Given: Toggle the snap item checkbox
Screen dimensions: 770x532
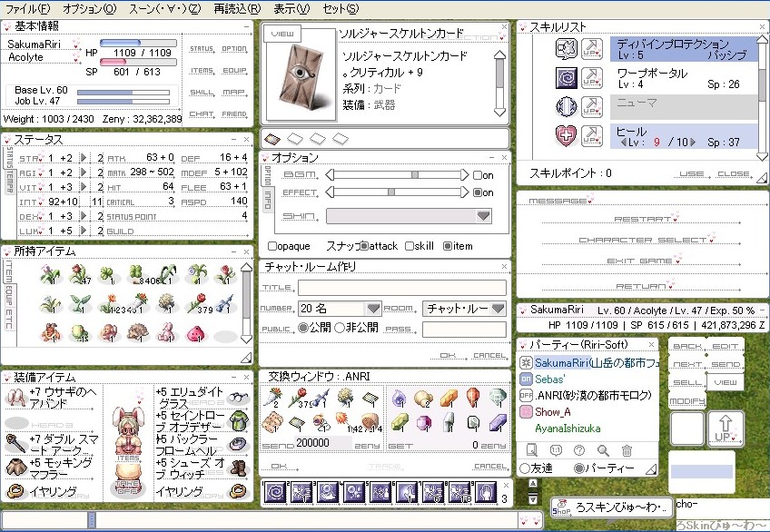Looking at the screenshot, I should pyautogui.click(x=448, y=246).
